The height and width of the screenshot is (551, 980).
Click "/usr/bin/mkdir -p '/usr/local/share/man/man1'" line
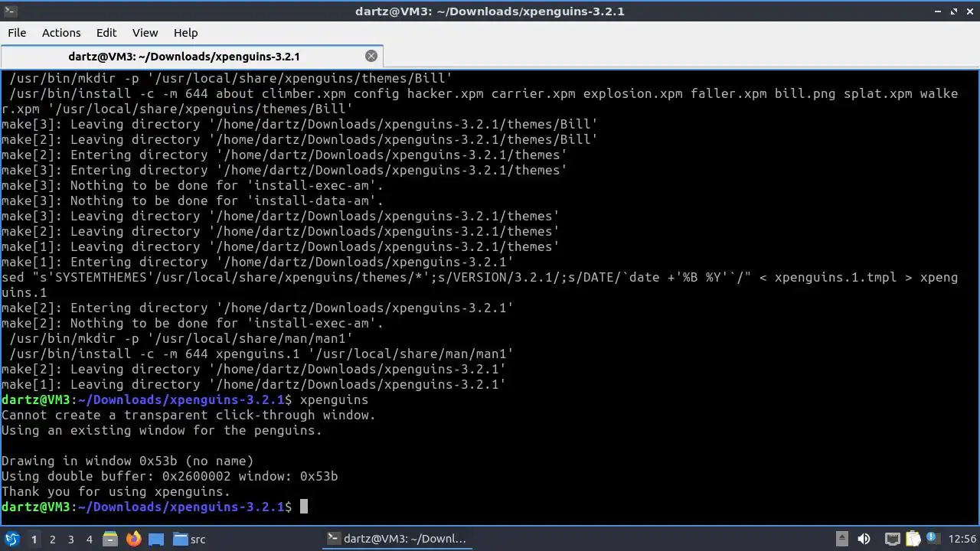[x=181, y=338]
